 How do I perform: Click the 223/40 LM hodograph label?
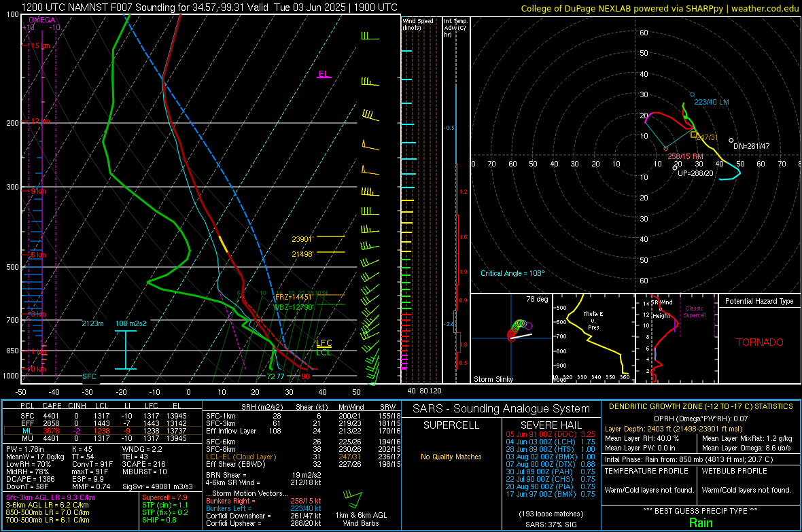pyautogui.click(x=712, y=103)
